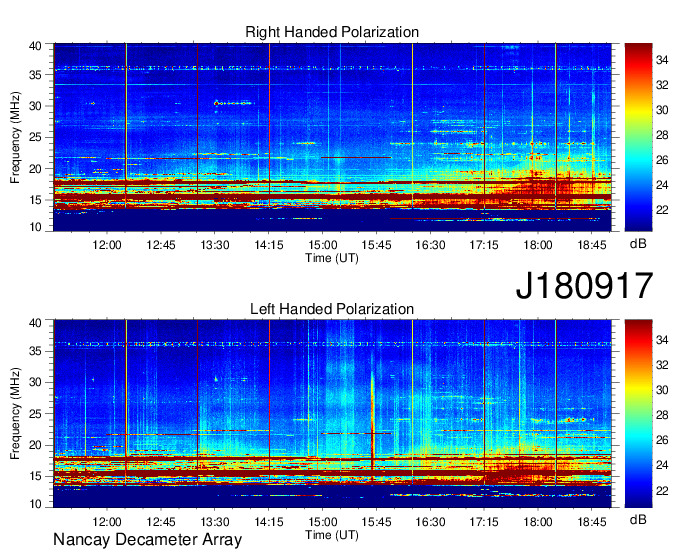Click the 24 value on Left Handed color scale
The width and height of the screenshot is (680, 552).
[x=662, y=465]
